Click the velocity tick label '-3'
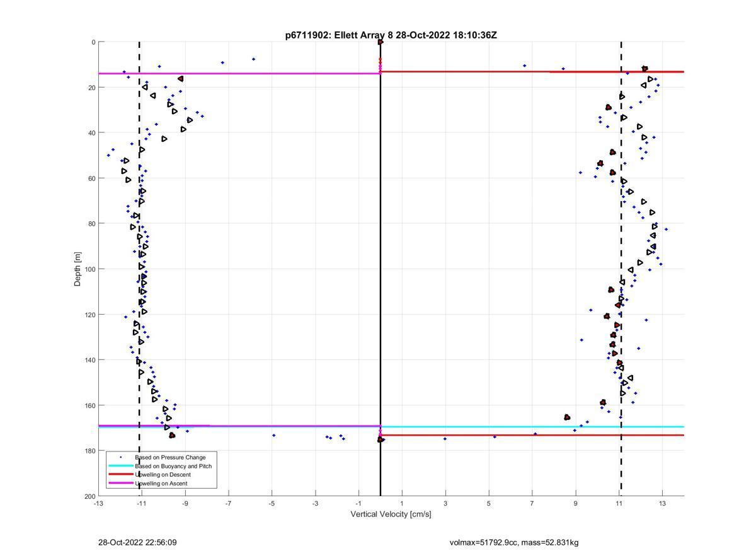The image size is (756, 558). click(316, 504)
